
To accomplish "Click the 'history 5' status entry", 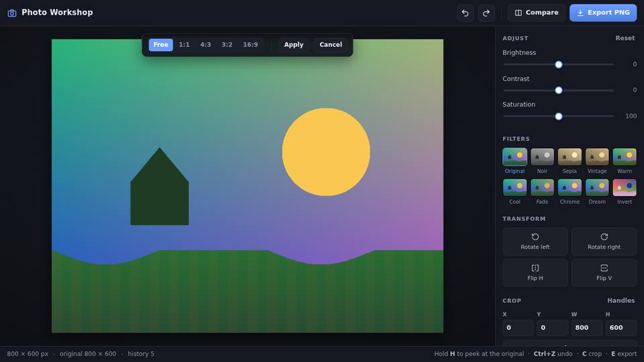I will pyautogui.click(x=141, y=354).
